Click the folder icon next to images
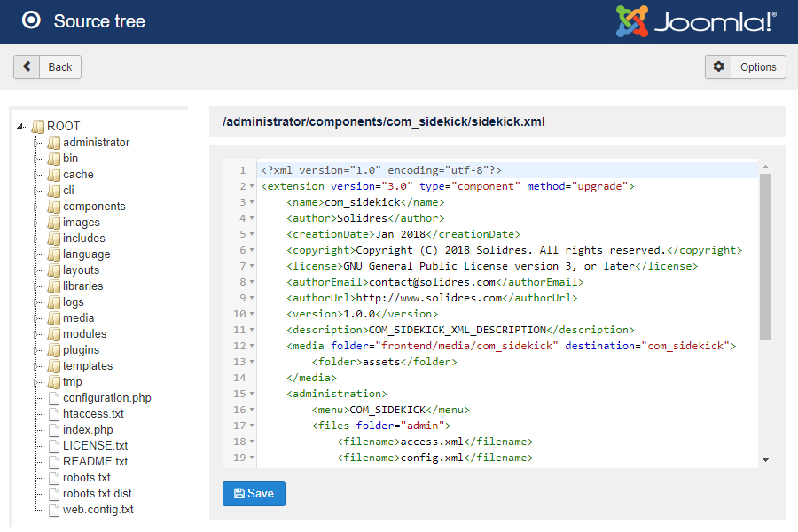 point(52,222)
